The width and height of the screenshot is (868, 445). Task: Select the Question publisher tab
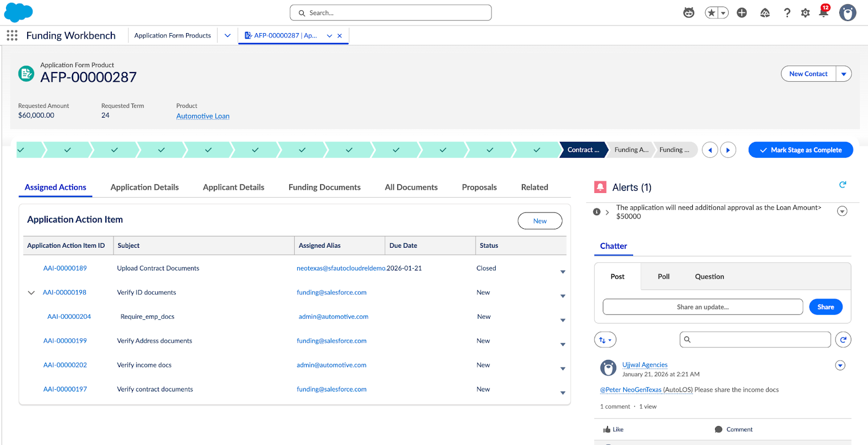pyautogui.click(x=710, y=276)
